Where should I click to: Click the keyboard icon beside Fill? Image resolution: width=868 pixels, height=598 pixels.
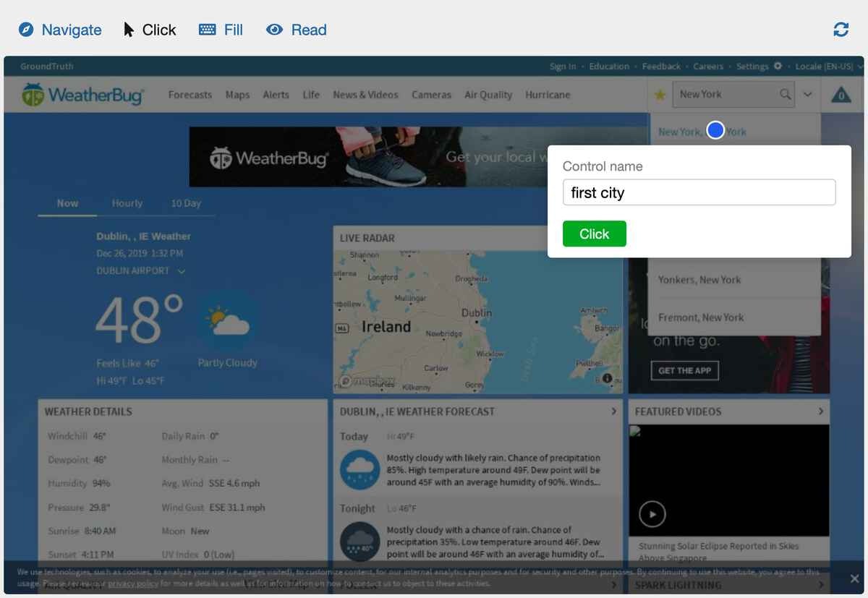click(207, 30)
